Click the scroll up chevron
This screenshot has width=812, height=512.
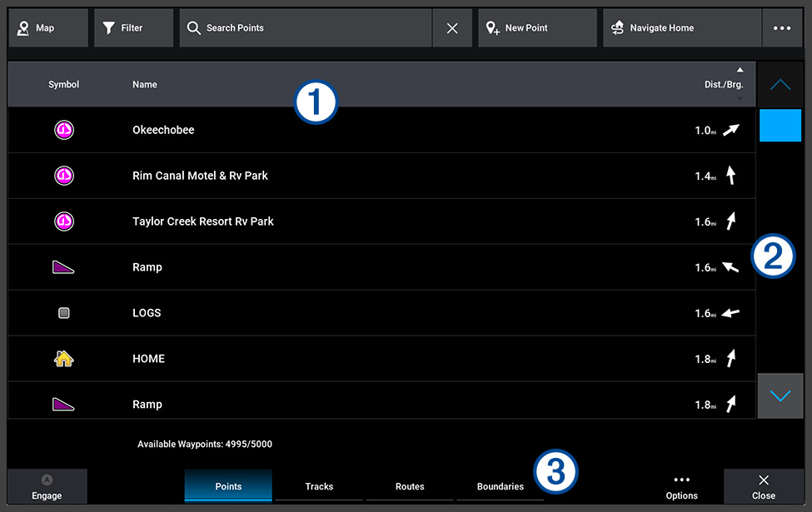click(780, 84)
